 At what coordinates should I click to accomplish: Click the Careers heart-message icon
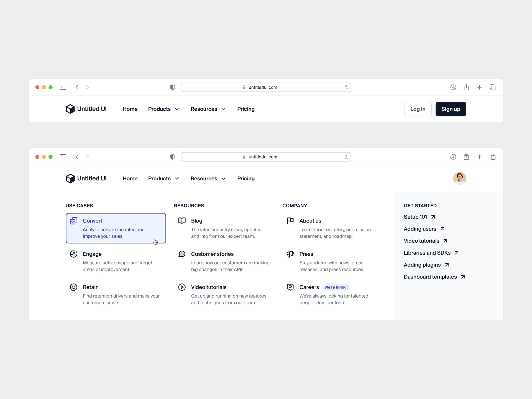[290, 287]
